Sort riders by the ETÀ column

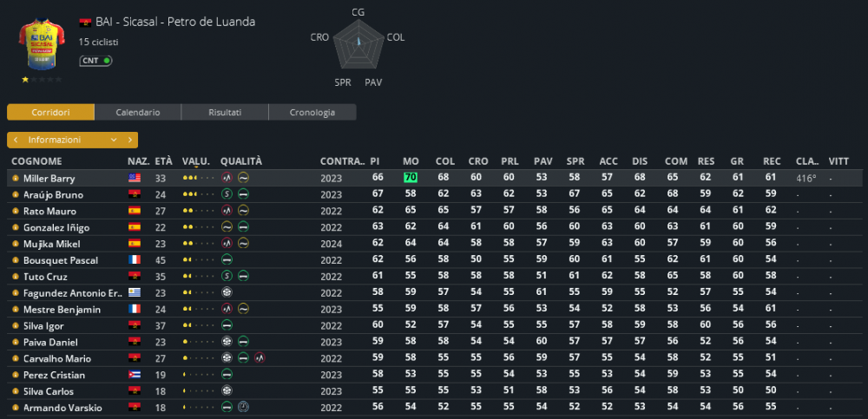click(163, 161)
